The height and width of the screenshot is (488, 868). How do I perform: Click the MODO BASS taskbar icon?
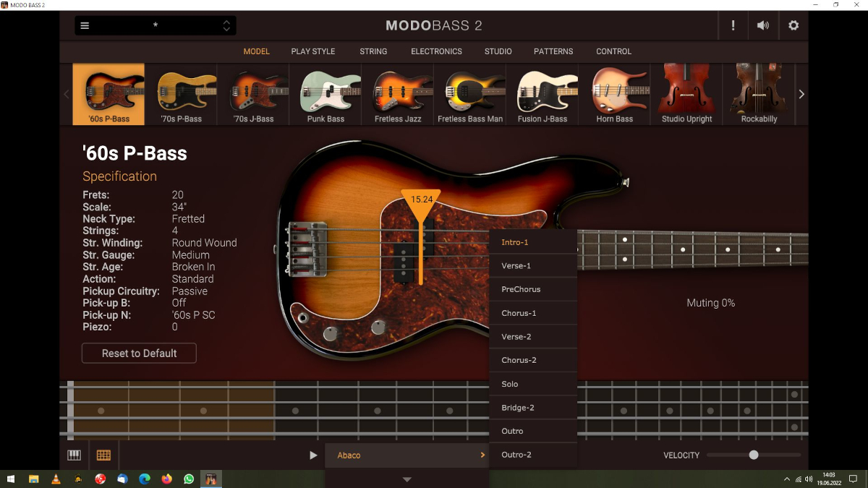click(211, 479)
